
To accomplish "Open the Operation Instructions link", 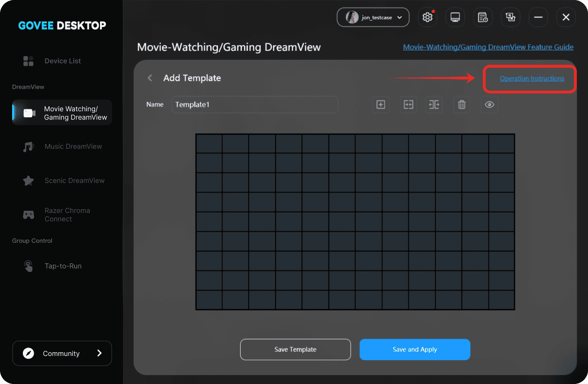I will 532,78.
